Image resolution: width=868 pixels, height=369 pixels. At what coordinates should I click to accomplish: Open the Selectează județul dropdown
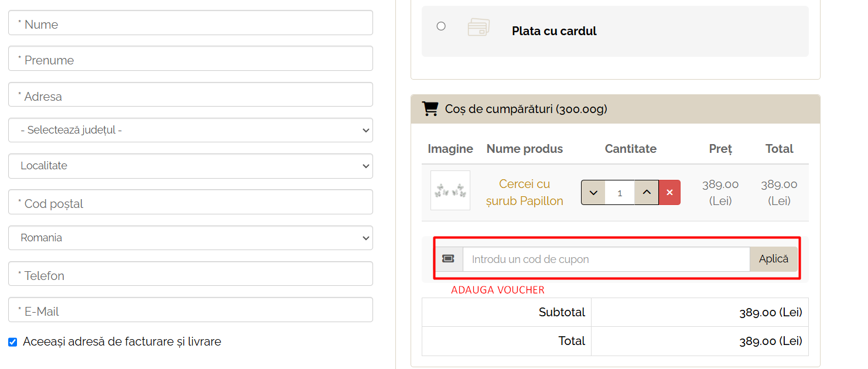[190, 130]
